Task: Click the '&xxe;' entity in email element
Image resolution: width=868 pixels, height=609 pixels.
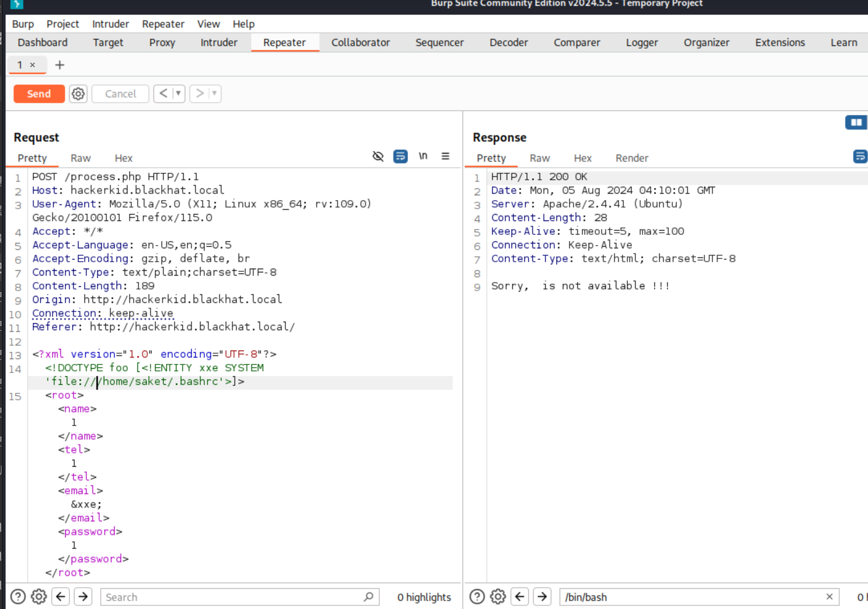Action: click(86, 504)
